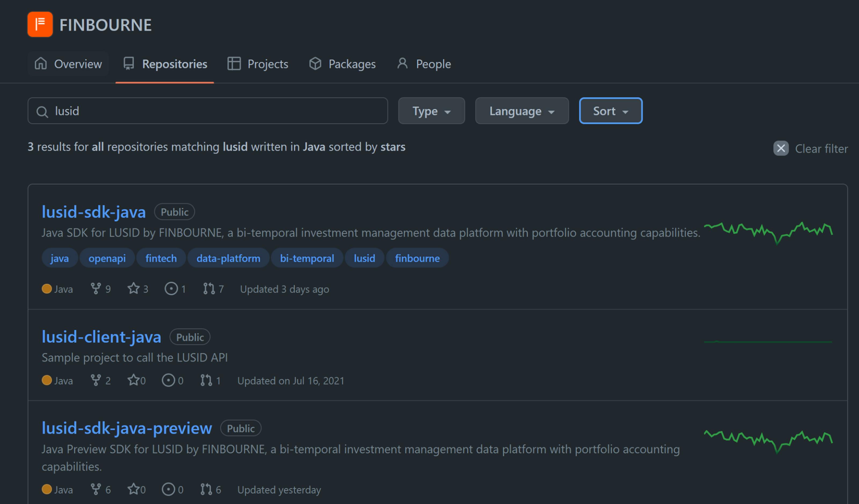Click the Java language dot for lusid-client-java

47,380
